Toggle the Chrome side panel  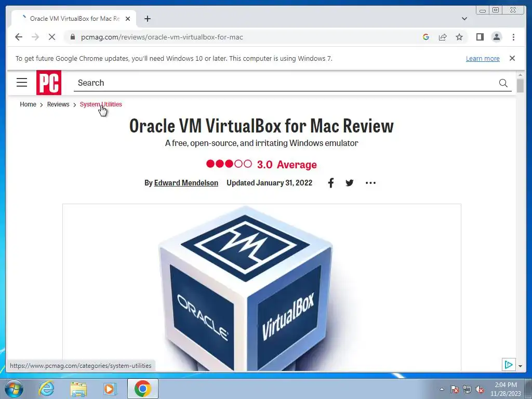click(x=480, y=37)
